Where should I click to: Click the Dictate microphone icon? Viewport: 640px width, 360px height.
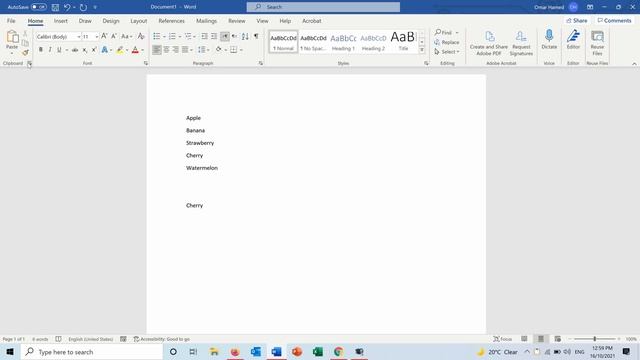click(549, 40)
